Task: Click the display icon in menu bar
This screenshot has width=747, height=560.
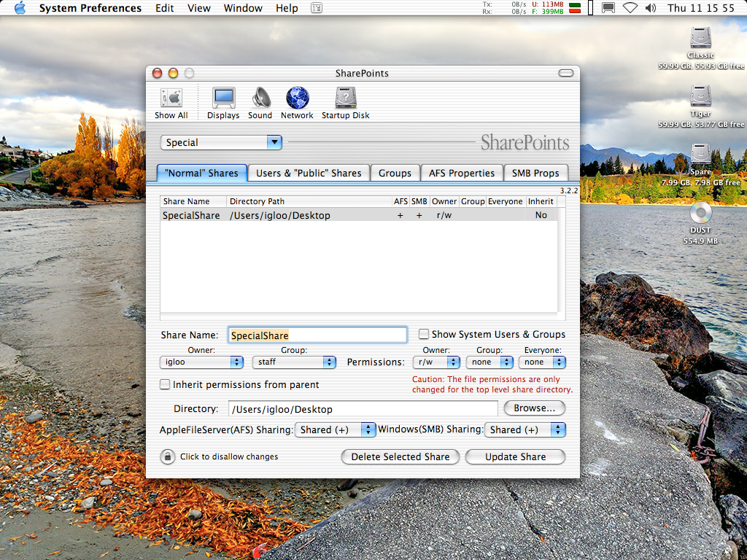Action: click(x=608, y=8)
